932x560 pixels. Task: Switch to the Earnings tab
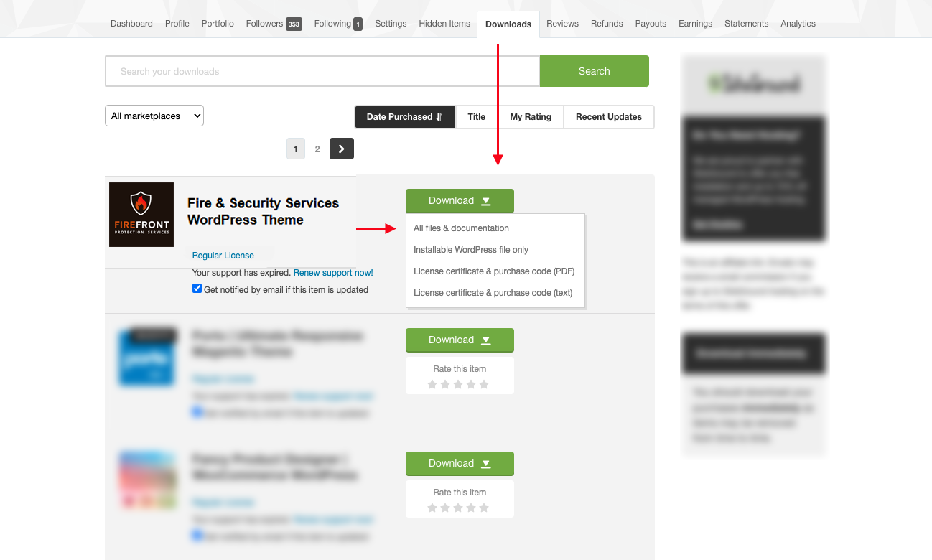tap(695, 24)
